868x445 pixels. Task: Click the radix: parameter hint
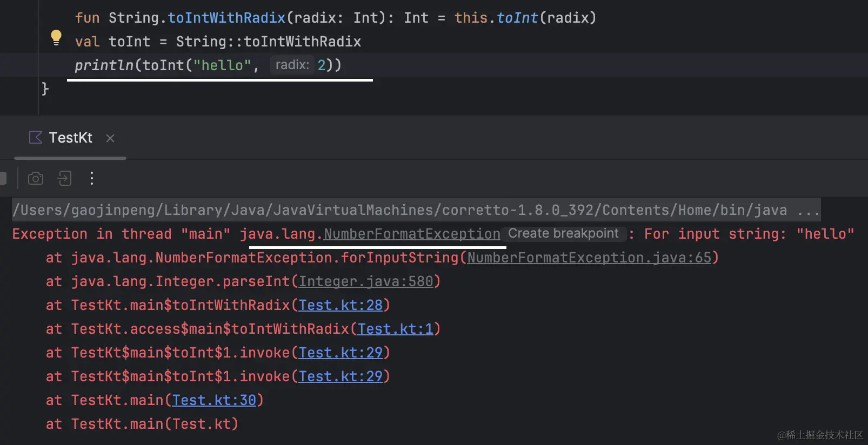click(292, 65)
